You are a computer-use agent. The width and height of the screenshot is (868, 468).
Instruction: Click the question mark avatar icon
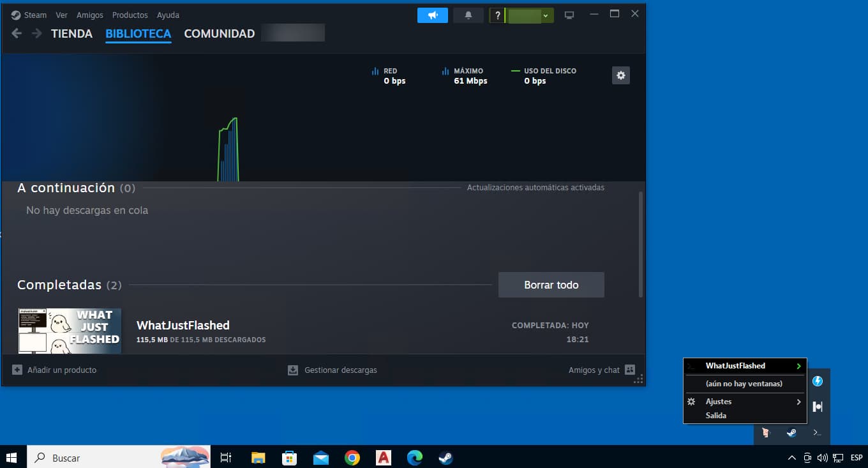(498, 15)
